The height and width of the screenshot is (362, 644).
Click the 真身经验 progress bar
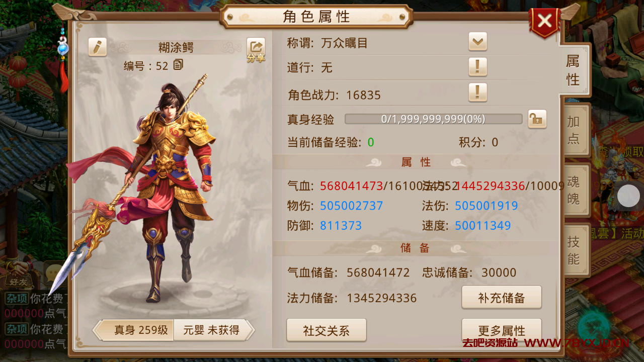coord(433,119)
